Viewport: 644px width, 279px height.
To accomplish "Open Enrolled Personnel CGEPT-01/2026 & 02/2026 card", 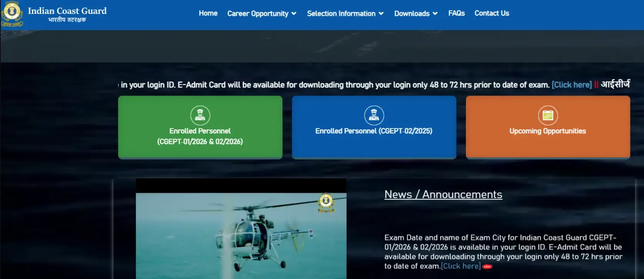I will click(200, 127).
